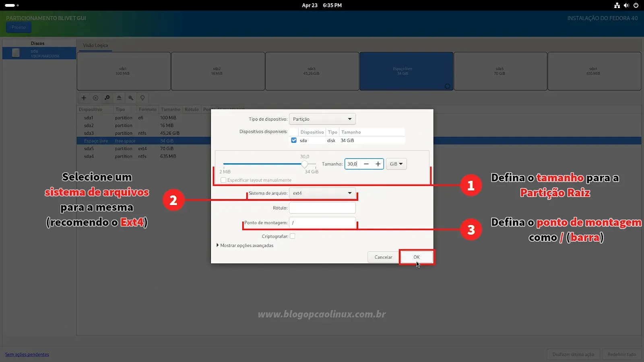This screenshot has width=644, height=362.
Task: Select the sda1 100 MiB partition block
Action: pyautogui.click(x=124, y=71)
